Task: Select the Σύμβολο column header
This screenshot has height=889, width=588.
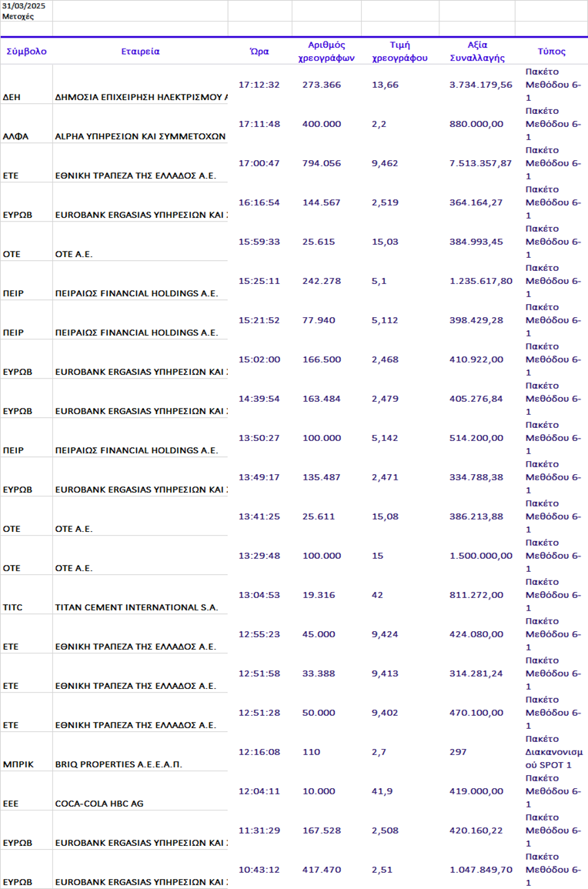Action: tap(27, 51)
